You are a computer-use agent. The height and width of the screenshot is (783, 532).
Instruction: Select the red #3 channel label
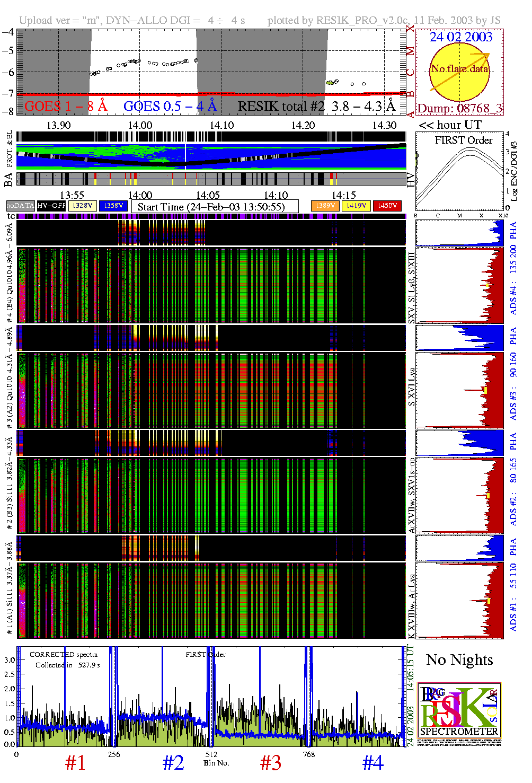point(270,763)
